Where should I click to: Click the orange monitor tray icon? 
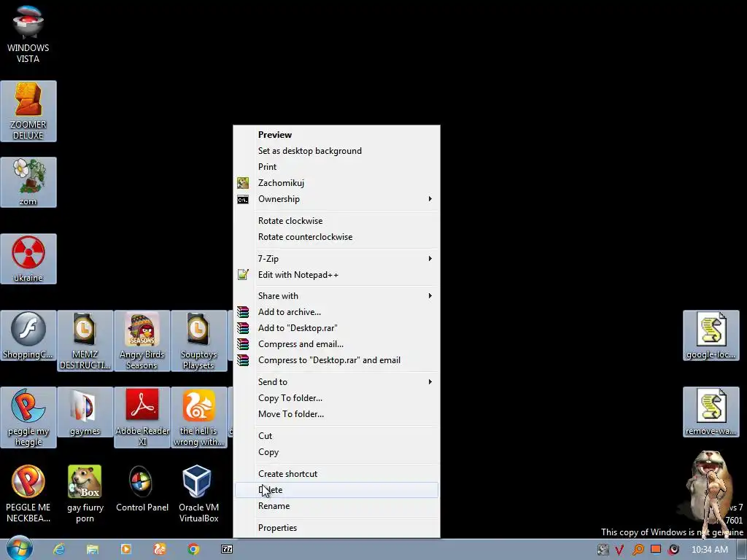pos(656,550)
